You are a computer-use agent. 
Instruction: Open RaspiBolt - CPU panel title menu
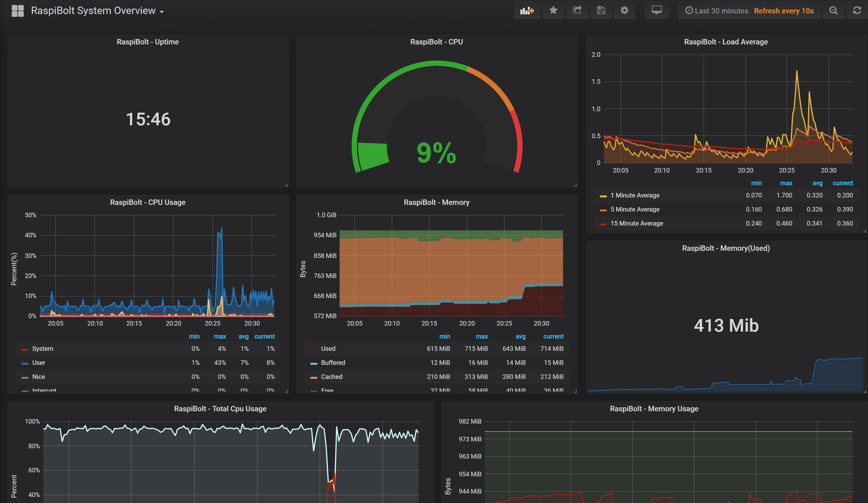coord(436,42)
